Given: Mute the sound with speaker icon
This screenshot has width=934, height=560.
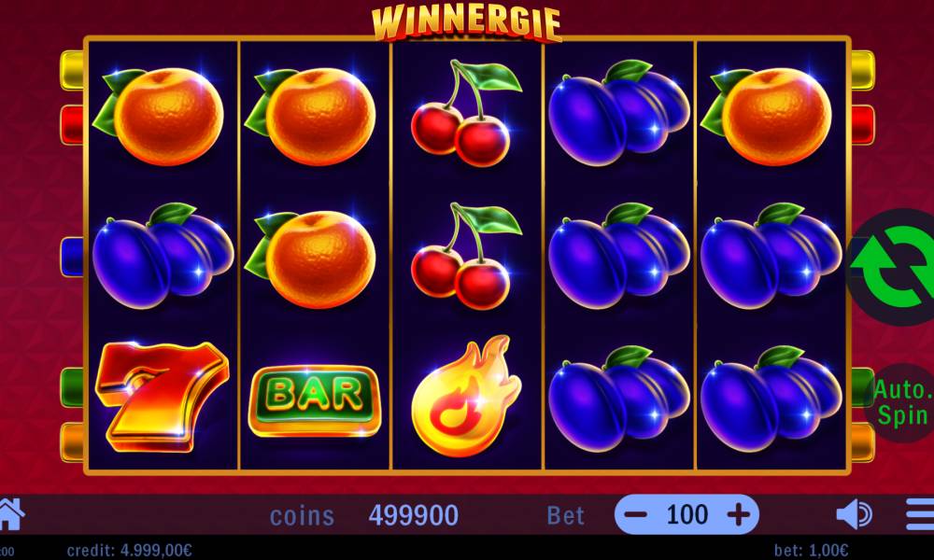Looking at the screenshot, I should 855,515.
